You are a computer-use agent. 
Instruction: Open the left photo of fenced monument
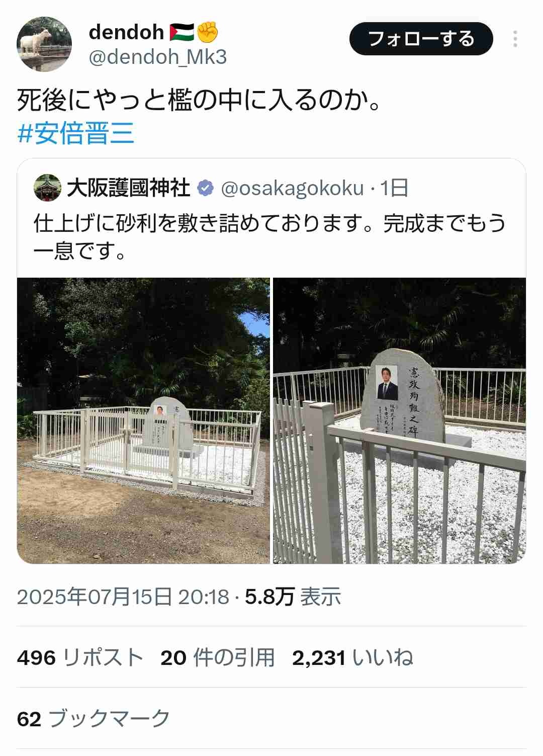[143, 421]
